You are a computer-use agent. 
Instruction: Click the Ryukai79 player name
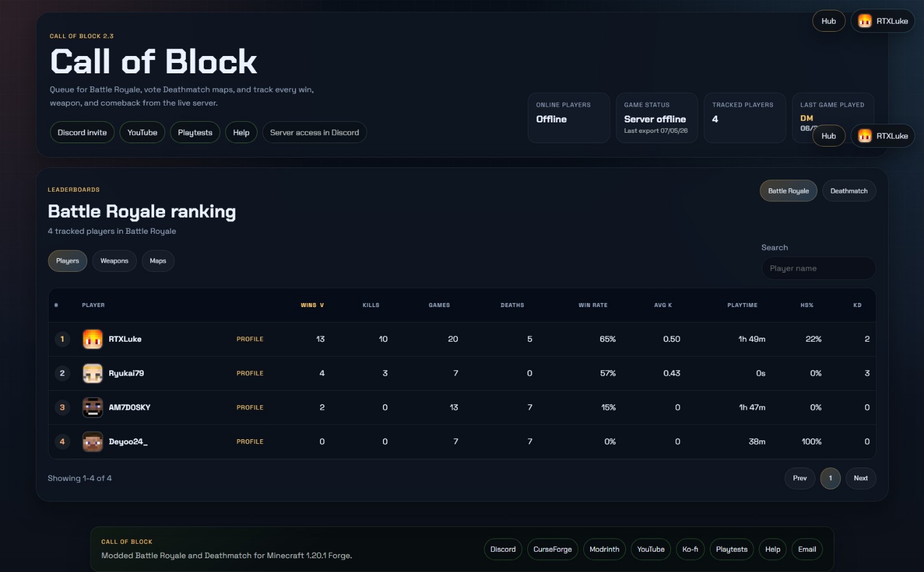[x=126, y=373]
